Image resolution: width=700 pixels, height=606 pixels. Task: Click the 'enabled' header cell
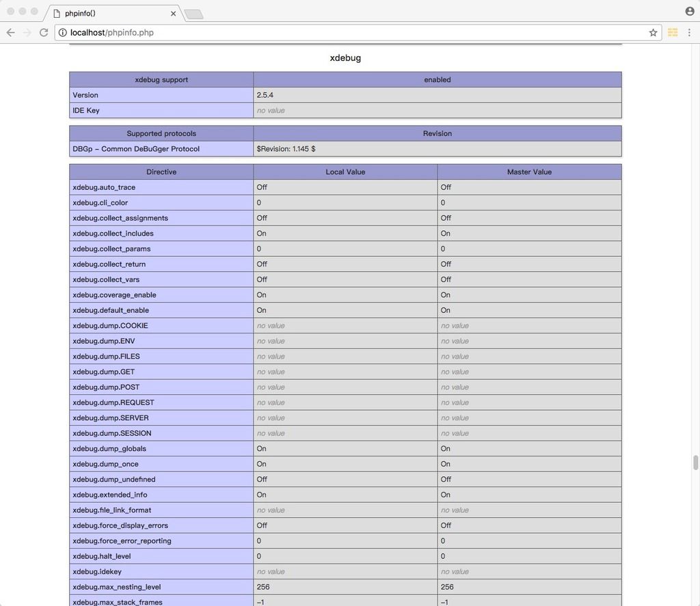437,80
